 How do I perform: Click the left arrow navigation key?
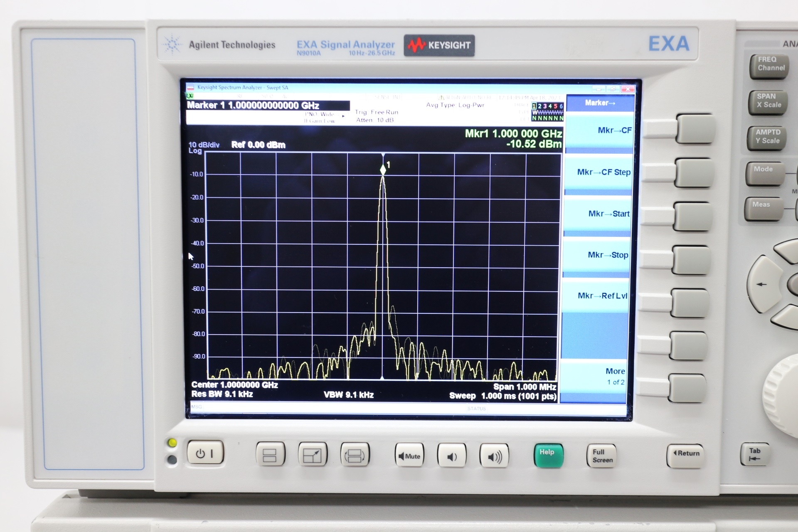point(764,284)
